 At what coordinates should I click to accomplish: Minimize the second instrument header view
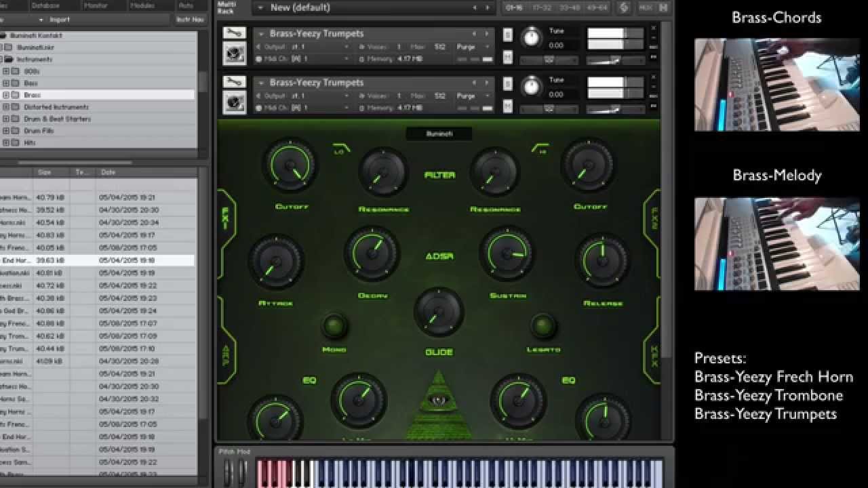pos(654,87)
